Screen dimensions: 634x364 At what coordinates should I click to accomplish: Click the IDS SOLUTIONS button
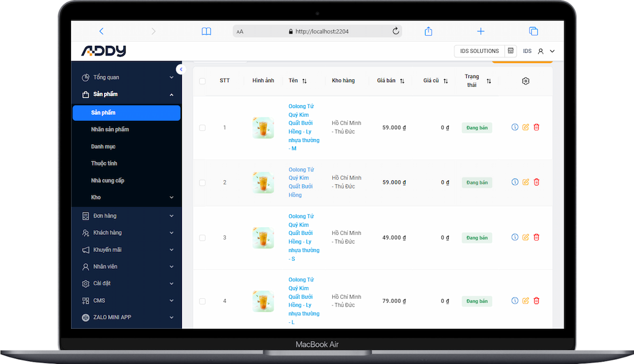[479, 51]
